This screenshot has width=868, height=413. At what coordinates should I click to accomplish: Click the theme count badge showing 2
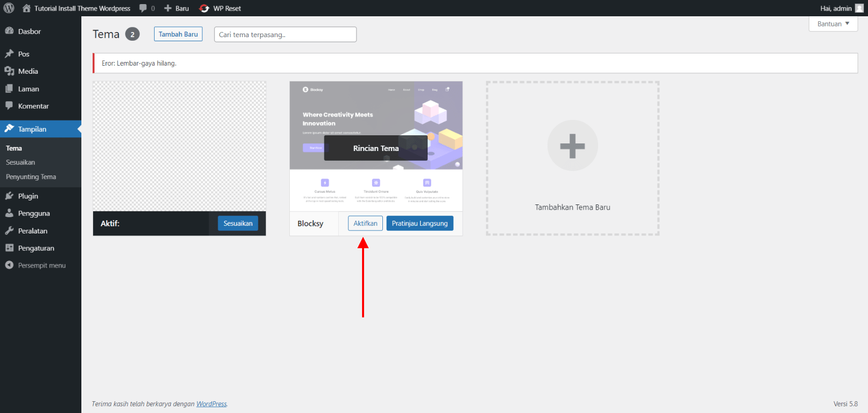[x=132, y=34]
